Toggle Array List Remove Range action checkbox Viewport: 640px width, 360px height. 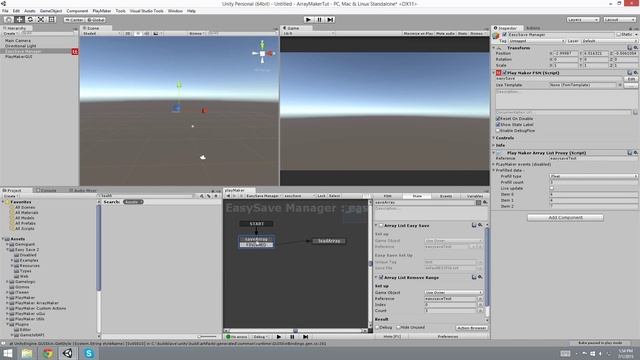pos(381,277)
